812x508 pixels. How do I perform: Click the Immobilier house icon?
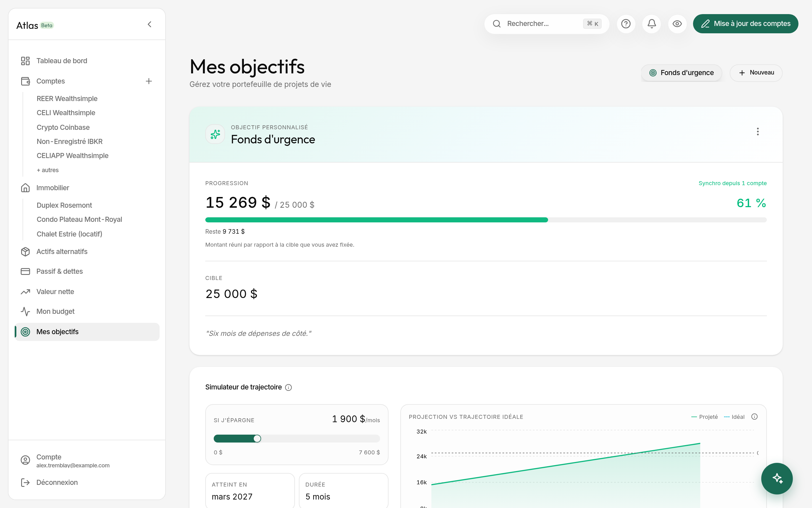coord(25,188)
